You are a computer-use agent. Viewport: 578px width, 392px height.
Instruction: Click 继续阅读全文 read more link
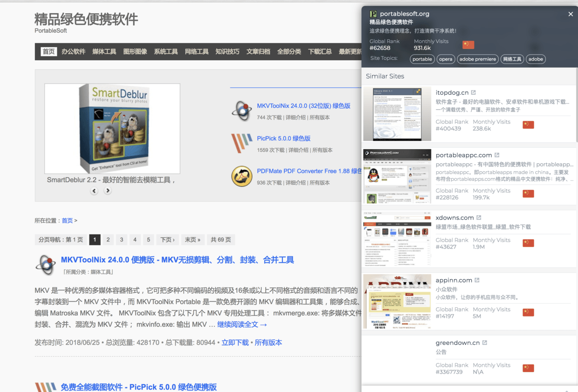click(x=242, y=324)
